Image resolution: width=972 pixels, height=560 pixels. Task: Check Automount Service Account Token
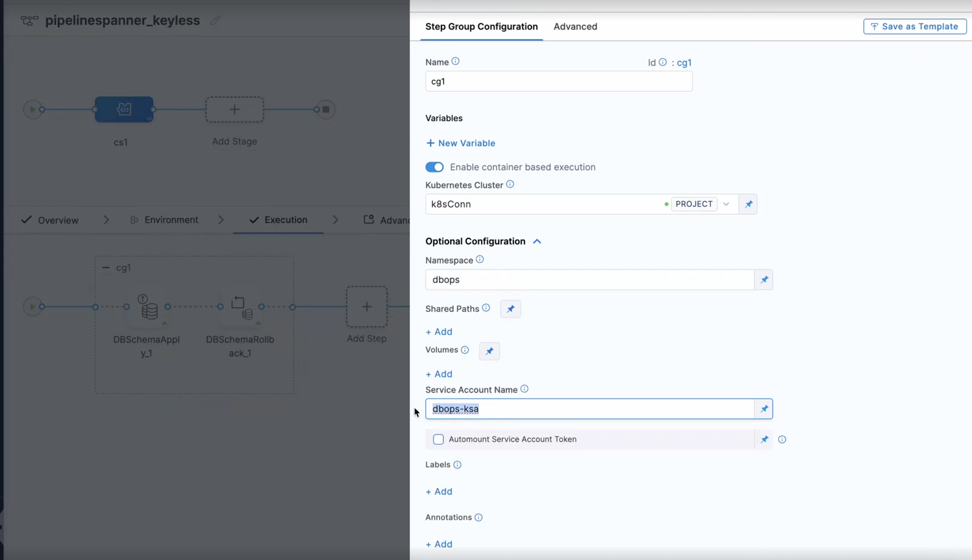(438, 439)
